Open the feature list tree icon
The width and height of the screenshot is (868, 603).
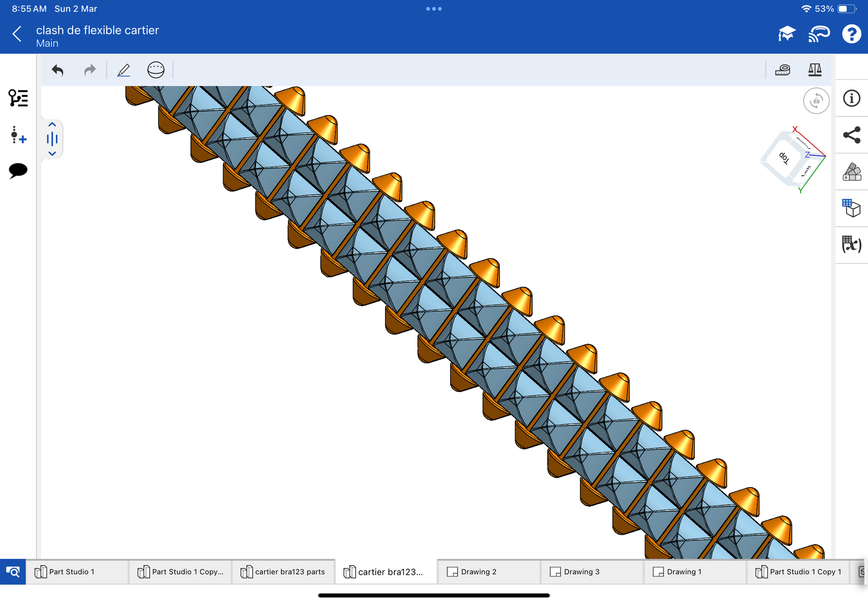pyautogui.click(x=18, y=98)
